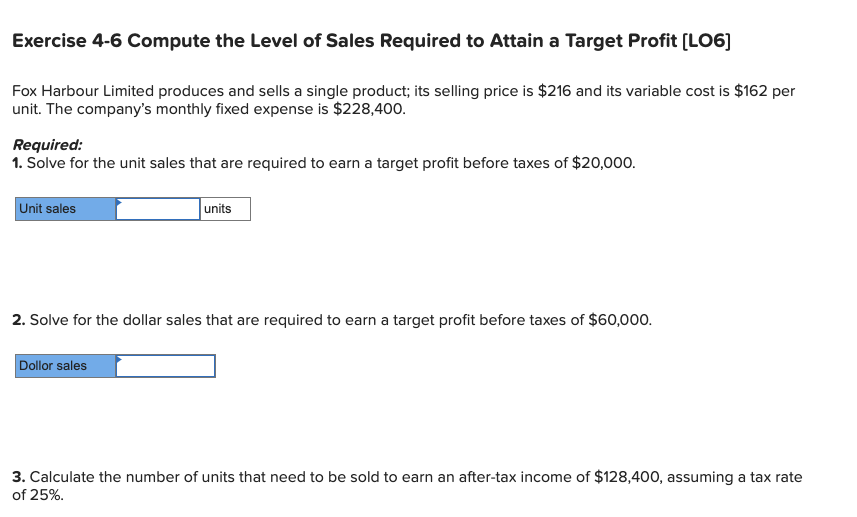This screenshot has height=517, width=857.
Task: Click the 'units' suffix cell
Action: [225, 209]
